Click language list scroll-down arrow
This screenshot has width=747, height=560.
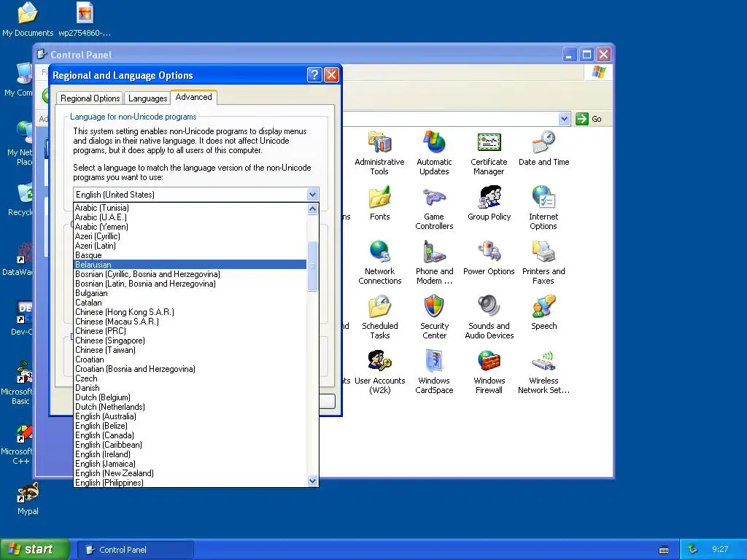click(312, 481)
